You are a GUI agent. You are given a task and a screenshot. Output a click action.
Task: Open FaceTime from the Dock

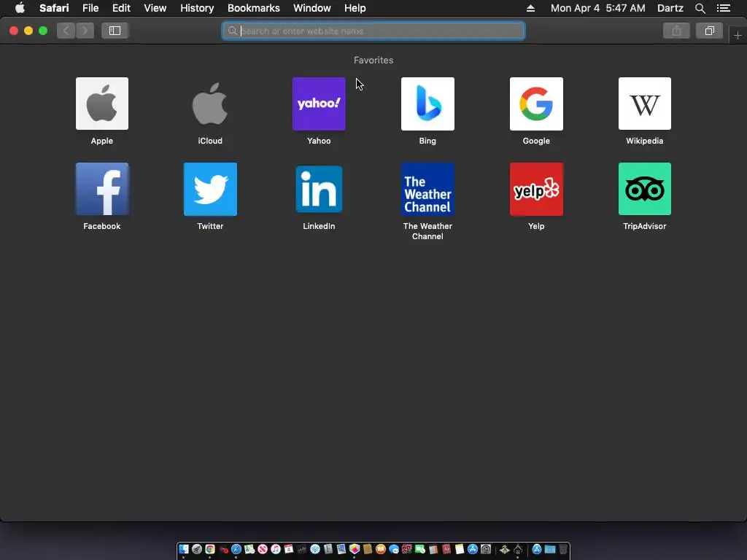419,549
